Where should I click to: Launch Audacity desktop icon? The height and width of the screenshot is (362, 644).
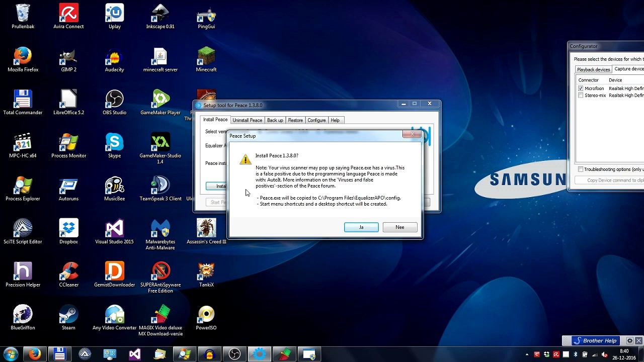[x=114, y=56]
